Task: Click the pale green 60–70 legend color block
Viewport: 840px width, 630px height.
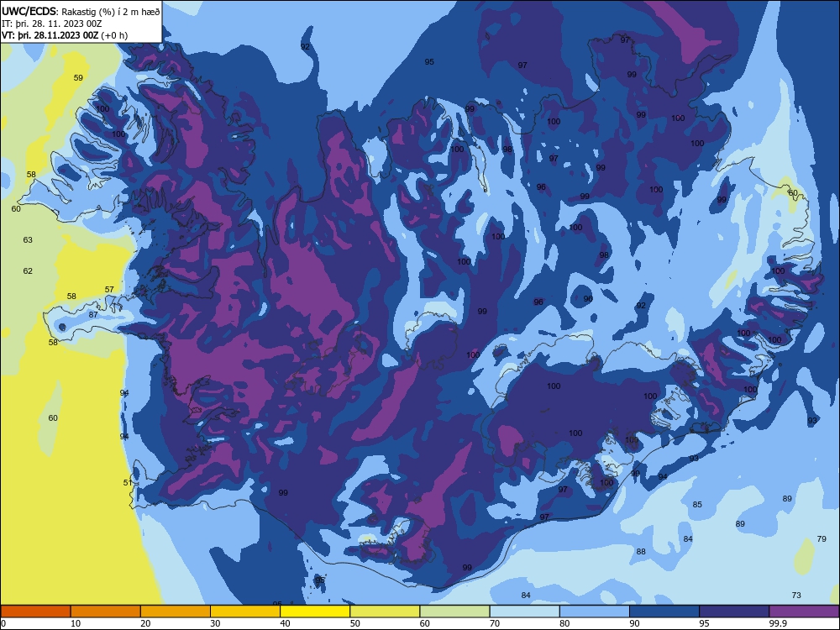Action: (454, 612)
